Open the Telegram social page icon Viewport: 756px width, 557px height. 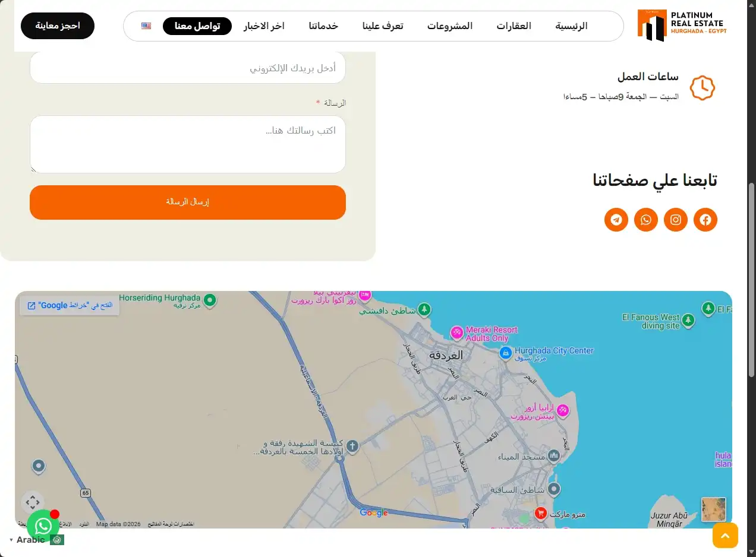[616, 220]
